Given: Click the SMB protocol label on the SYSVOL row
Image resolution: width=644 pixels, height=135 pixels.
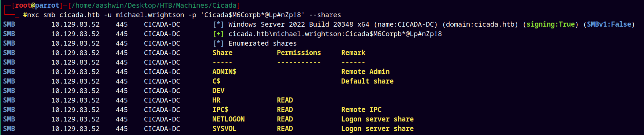Looking at the screenshot, I should (x=9, y=129).
